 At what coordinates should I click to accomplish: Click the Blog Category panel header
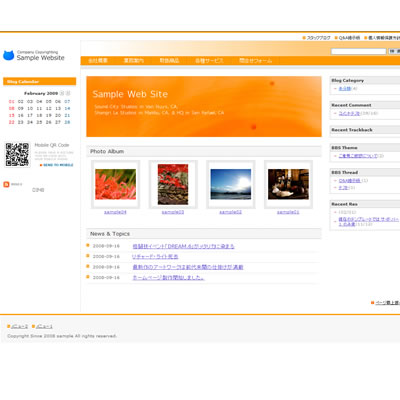click(x=365, y=81)
